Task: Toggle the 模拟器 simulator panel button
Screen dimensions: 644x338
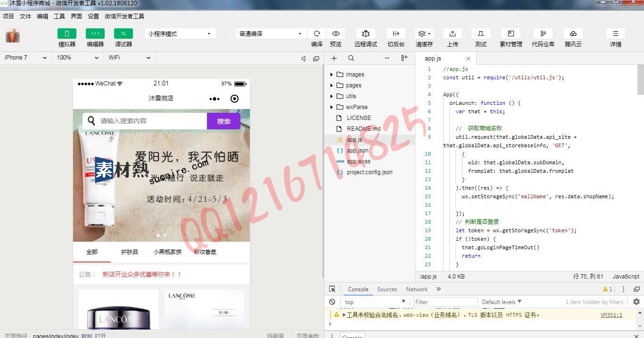Action: pos(67,34)
